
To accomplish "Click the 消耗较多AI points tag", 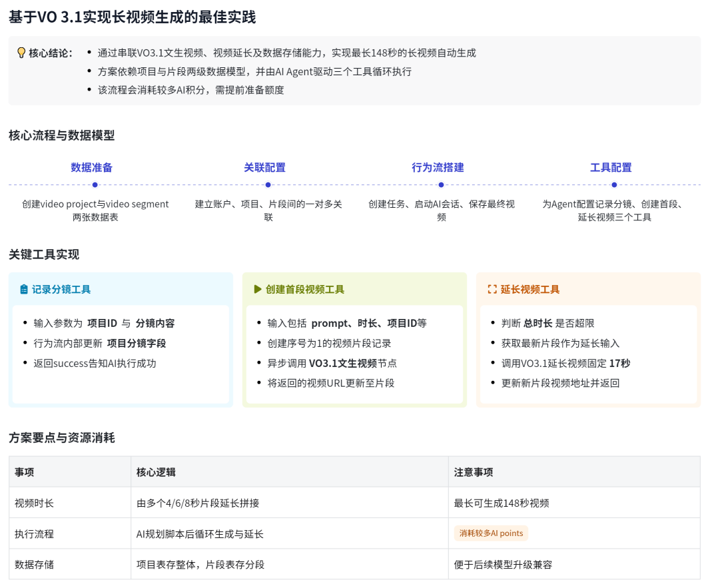I will [x=491, y=533].
